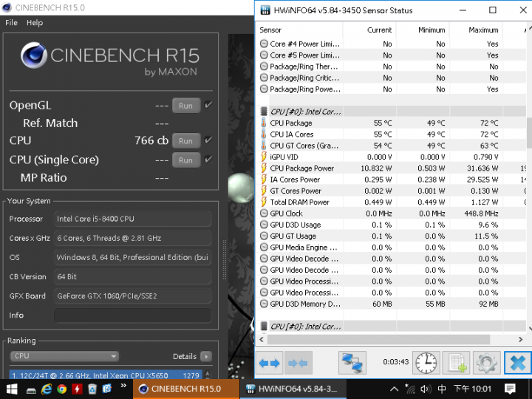Screen dimensions: 532x399
Task: Click the Processor field Intel Core i5-8400
Action: click(x=133, y=219)
